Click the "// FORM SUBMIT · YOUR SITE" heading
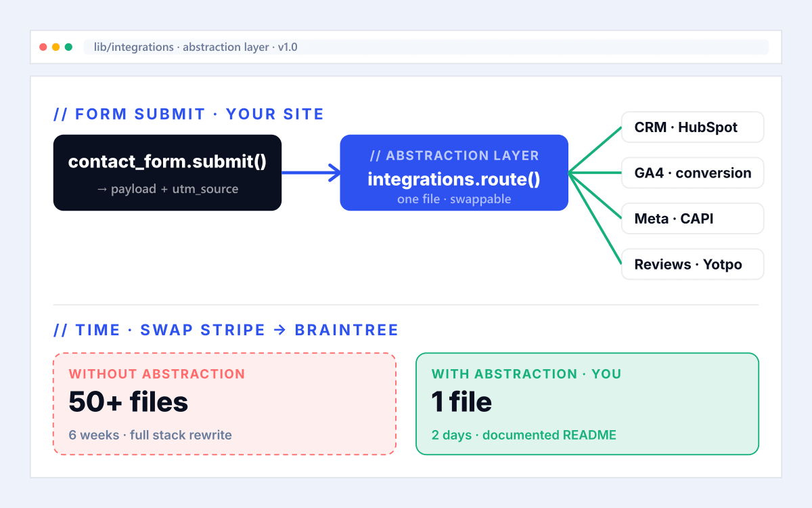The image size is (812, 508). tap(189, 114)
